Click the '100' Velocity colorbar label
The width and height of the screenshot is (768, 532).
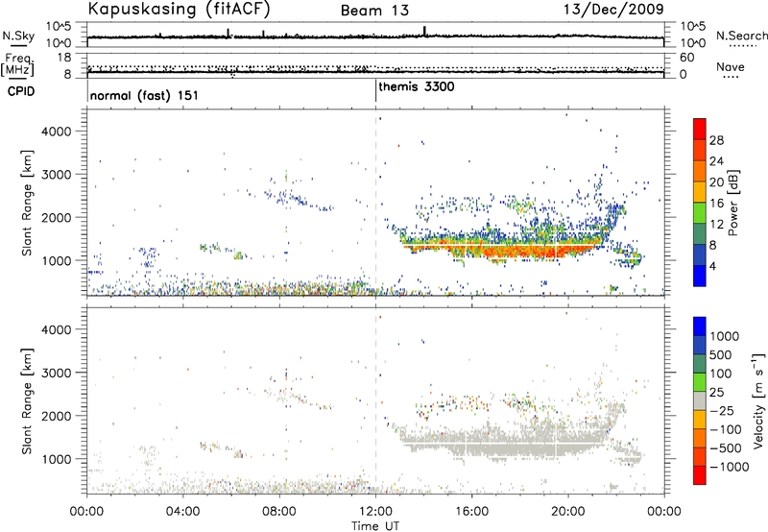point(720,374)
